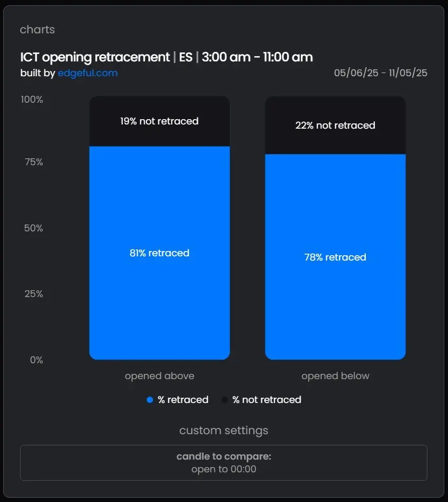Click the 'custom settings' heading
Image resolution: width=448 pixels, height=502 pixels.
click(x=223, y=430)
